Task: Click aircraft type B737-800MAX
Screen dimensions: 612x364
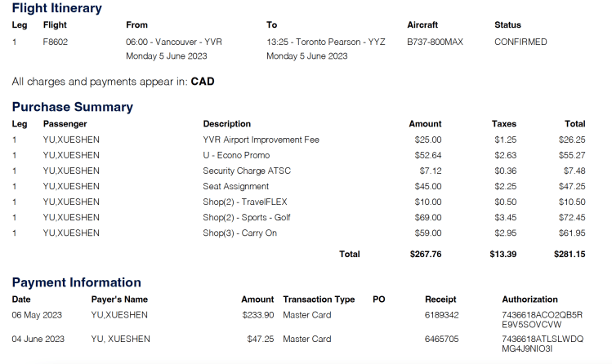Action: coord(435,42)
